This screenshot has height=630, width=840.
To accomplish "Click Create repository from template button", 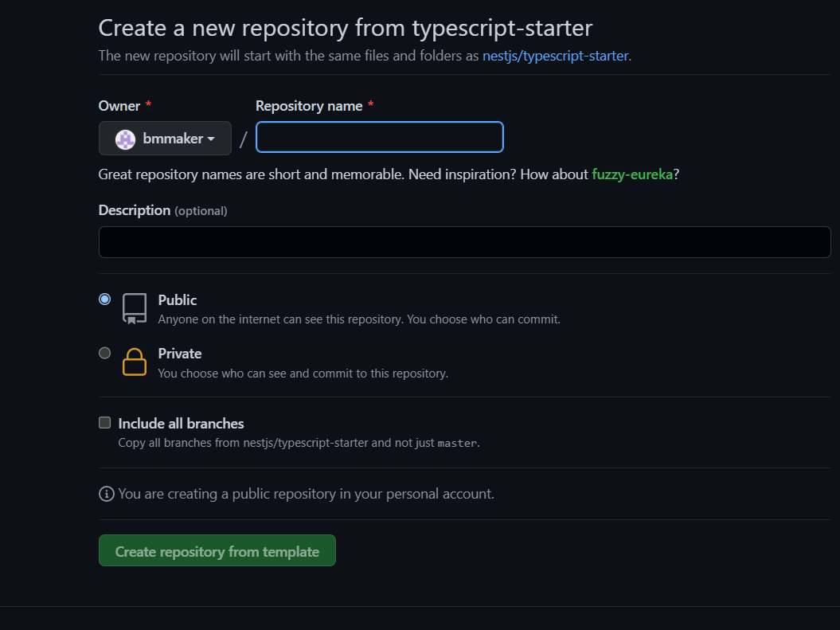I will (217, 550).
